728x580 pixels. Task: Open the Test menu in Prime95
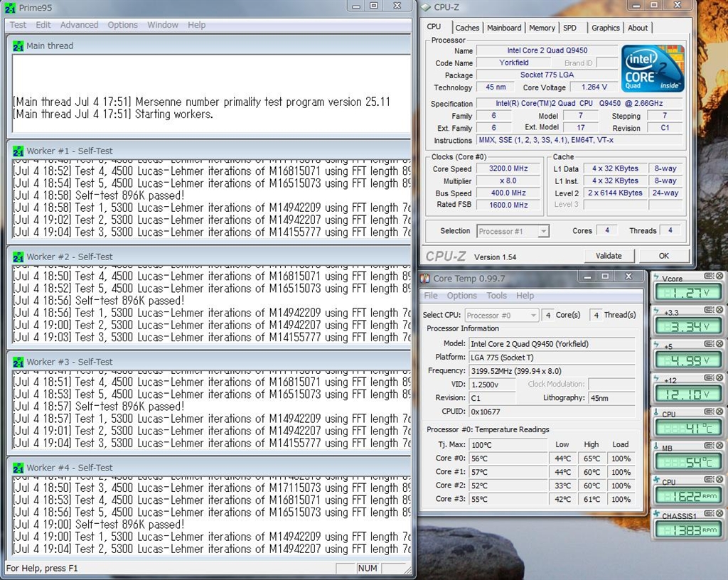click(18, 25)
